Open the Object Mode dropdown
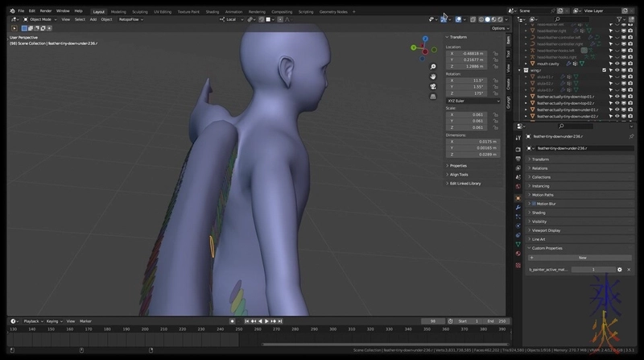 [x=40, y=19]
